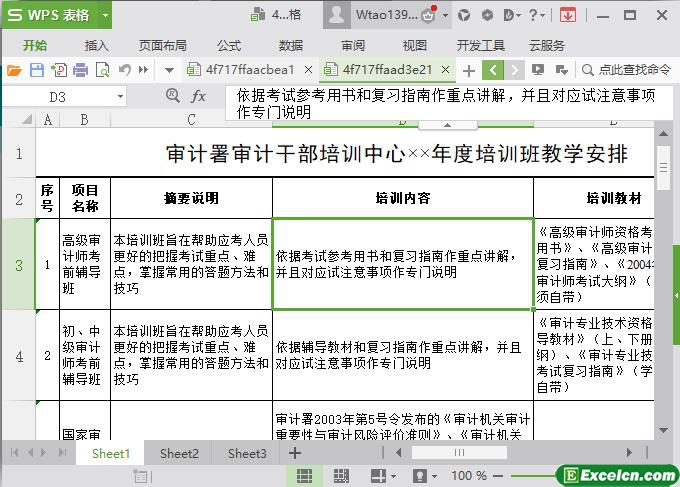Switch to the Sheet3 tab
The width and height of the screenshot is (680, 487).
click(247, 454)
